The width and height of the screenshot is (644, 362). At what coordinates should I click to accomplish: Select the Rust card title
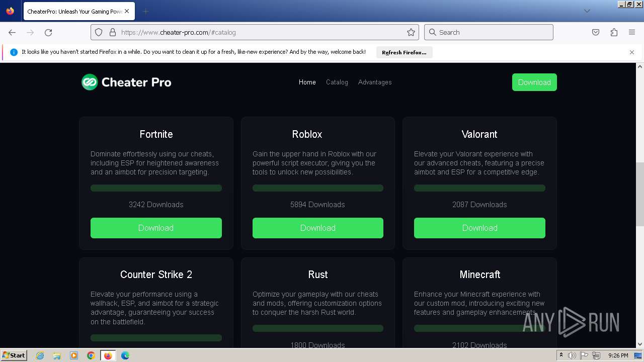(318, 275)
